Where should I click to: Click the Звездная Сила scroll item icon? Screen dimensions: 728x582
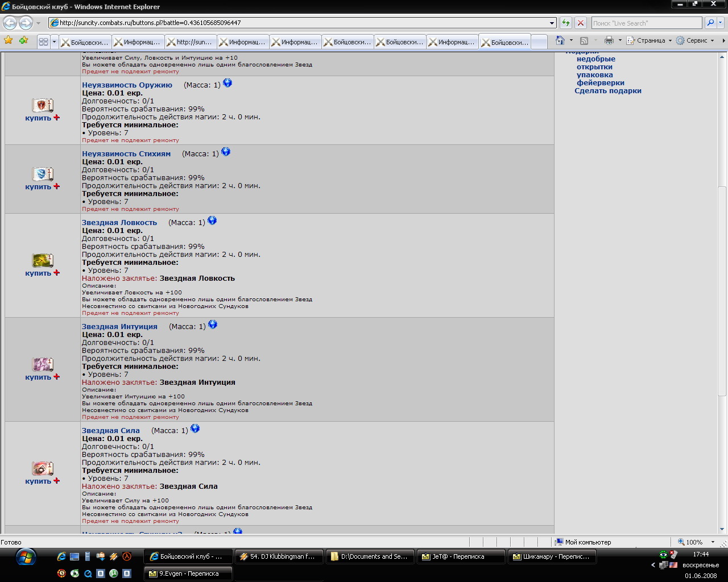43,468
